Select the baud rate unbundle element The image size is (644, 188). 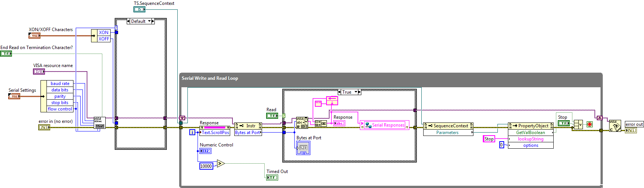60,84
